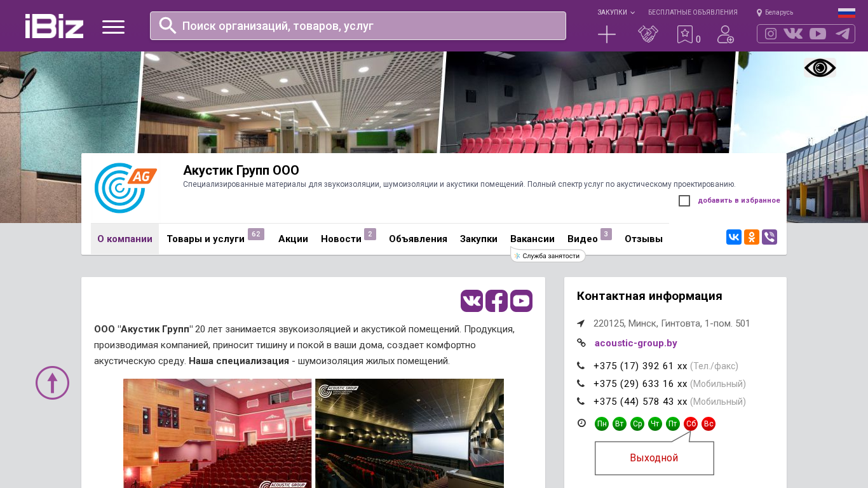Open the pink concert hall photo

pyautogui.click(x=217, y=433)
